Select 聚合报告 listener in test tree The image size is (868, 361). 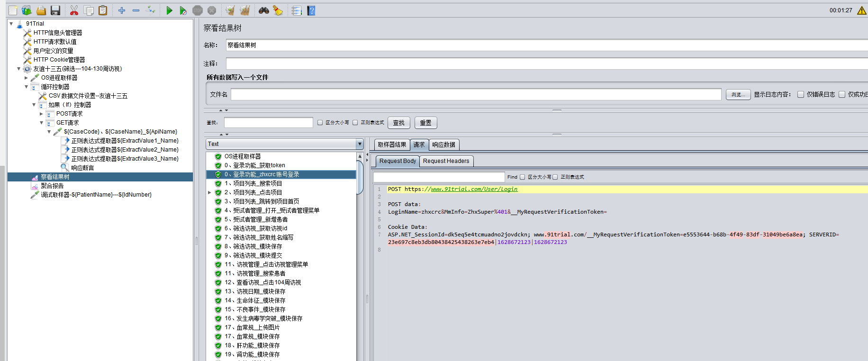pyautogui.click(x=52, y=186)
